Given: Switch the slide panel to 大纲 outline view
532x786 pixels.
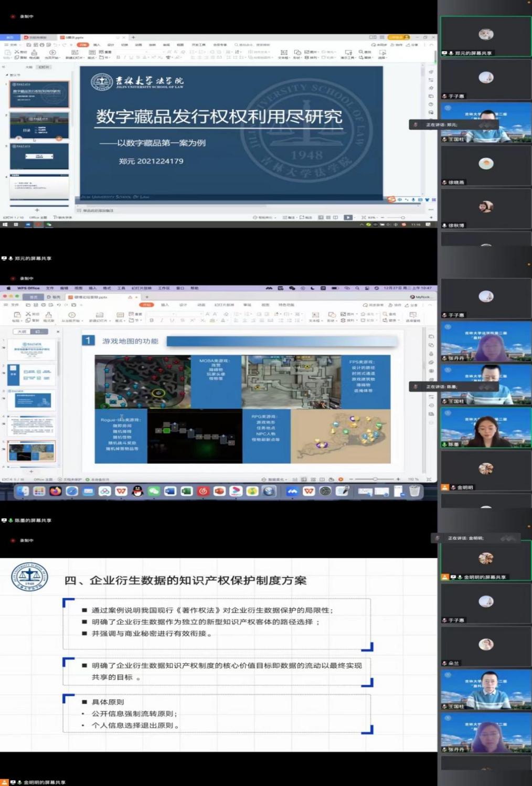Looking at the screenshot, I should (22, 332).
